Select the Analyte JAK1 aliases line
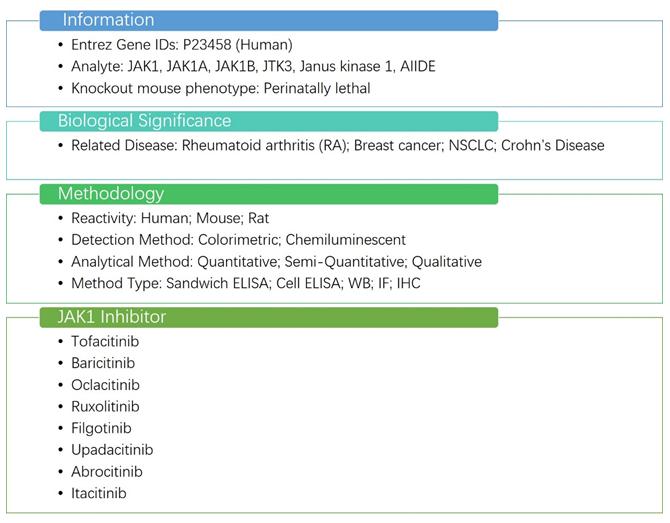This screenshot has width=670, height=523. pos(253,66)
